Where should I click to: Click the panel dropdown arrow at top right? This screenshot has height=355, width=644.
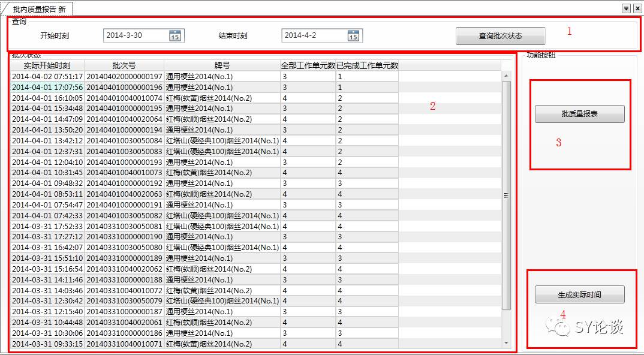pyautogui.click(x=626, y=8)
